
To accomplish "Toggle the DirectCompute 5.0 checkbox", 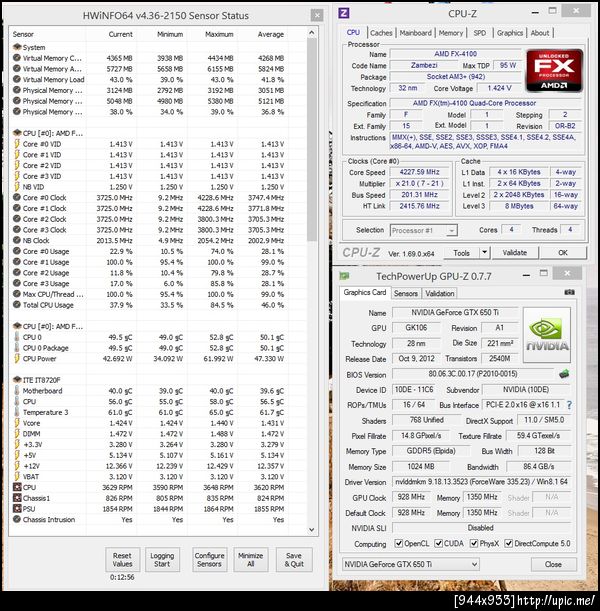I will pyautogui.click(x=508, y=543).
